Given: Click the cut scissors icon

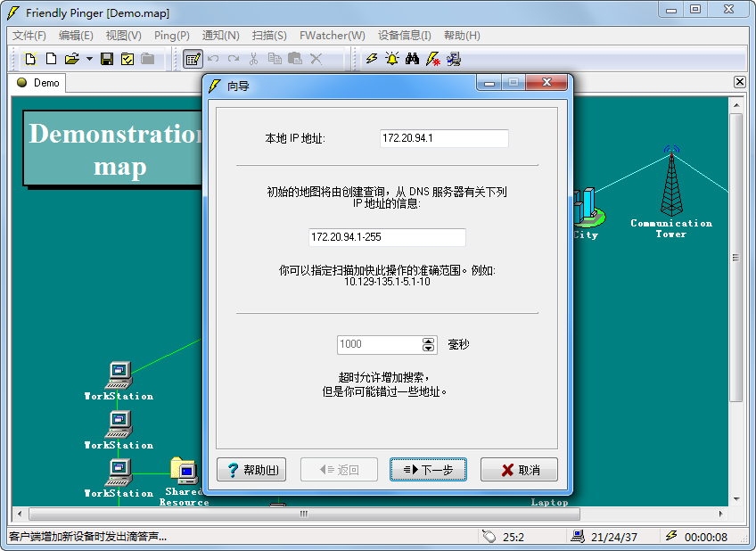Looking at the screenshot, I should click(x=253, y=59).
